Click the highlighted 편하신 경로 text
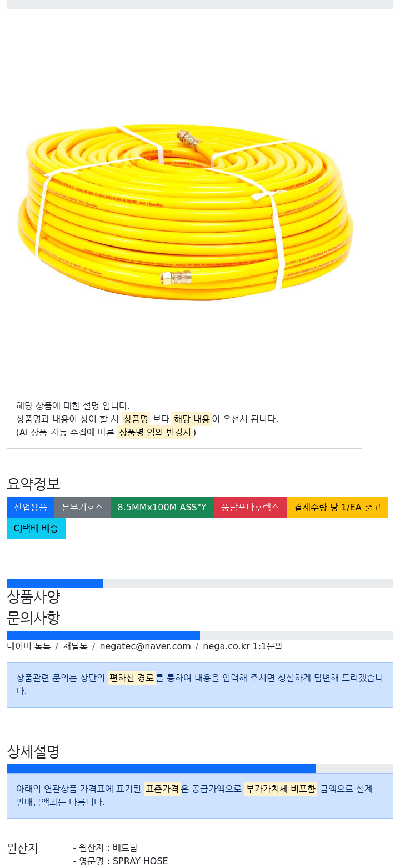Screen dimensions: 400x868 (132, 678)
